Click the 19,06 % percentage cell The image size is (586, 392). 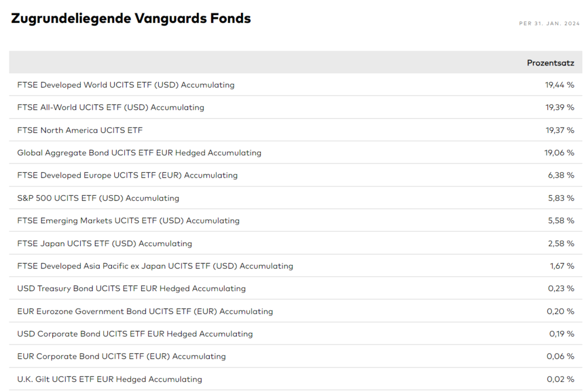[x=559, y=153]
